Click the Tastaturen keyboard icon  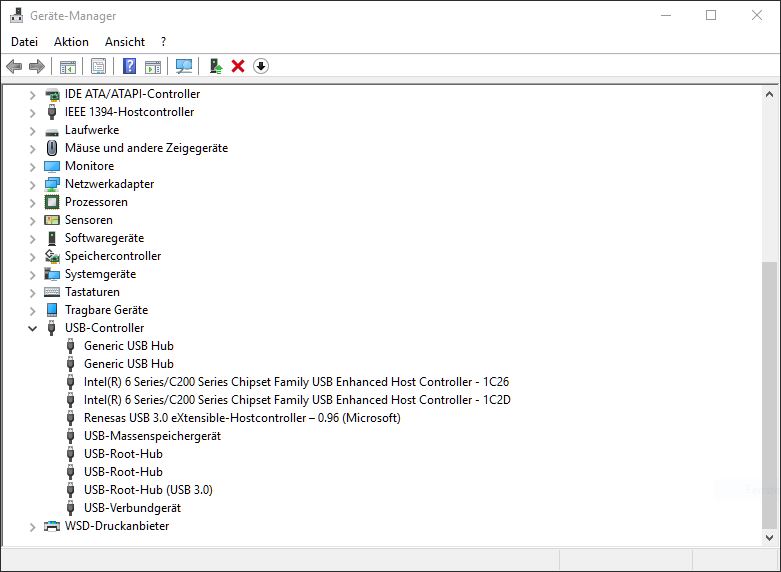coord(52,292)
